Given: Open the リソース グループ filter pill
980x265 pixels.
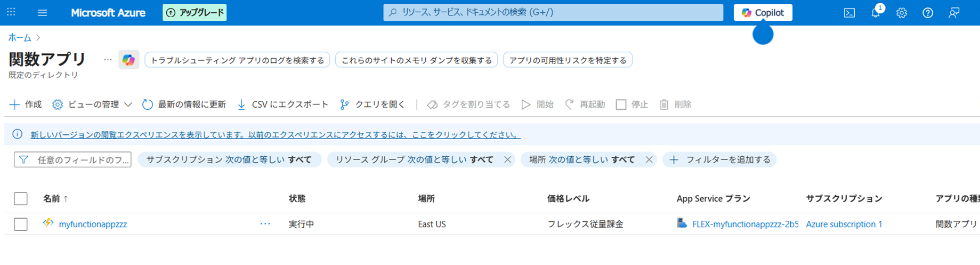Looking at the screenshot, I should coord(414,159).
